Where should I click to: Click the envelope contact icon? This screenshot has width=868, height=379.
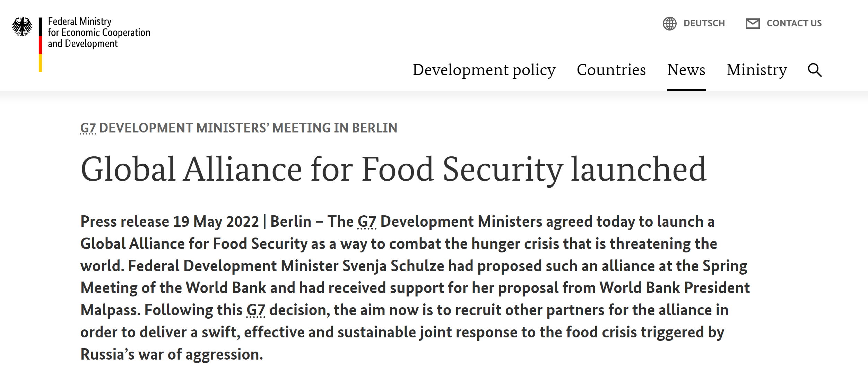point(753,24)
